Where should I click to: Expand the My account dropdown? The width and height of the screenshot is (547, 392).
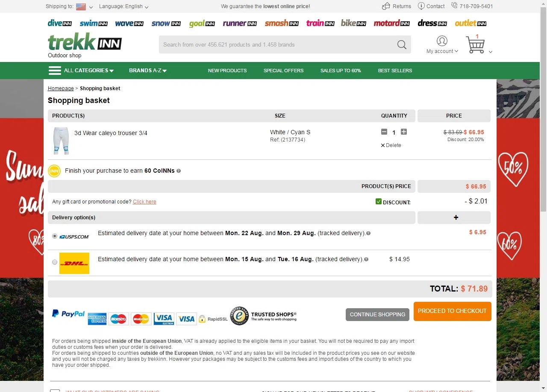tap(442, 51)
